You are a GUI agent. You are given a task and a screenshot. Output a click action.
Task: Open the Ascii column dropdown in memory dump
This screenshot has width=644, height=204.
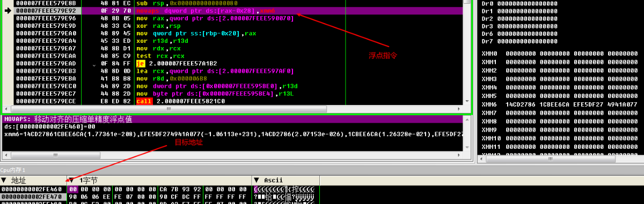pyautogui.click(x=257, y=180)
